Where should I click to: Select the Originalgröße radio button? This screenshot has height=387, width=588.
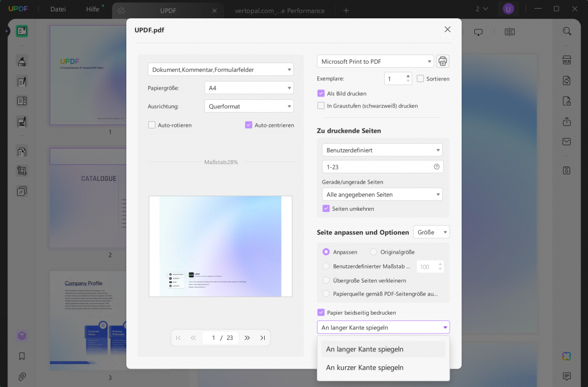(x=373, y=252)
